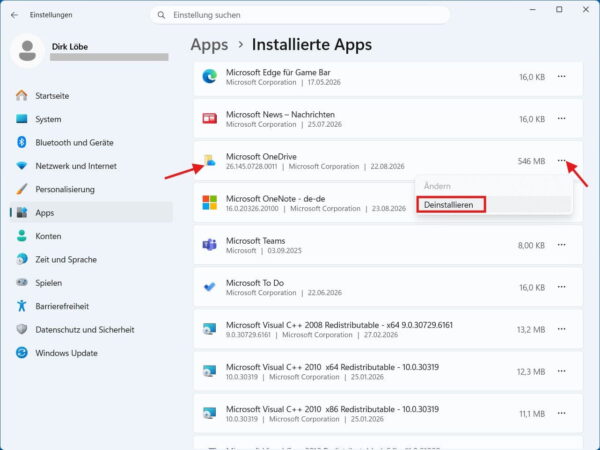Go to Netzwerk und Internet
This screenshot has height=450, width=600.
coord(76,166)
